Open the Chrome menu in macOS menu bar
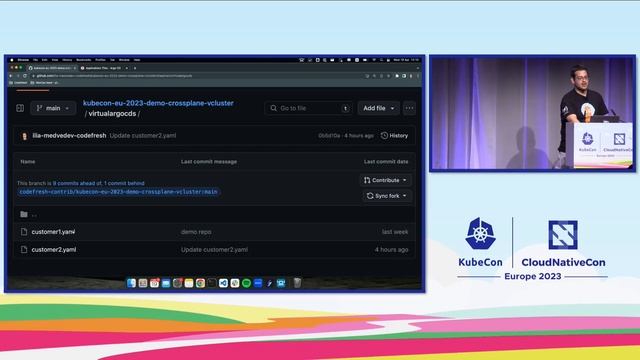 pyautogui.click(x=23, y=60)
